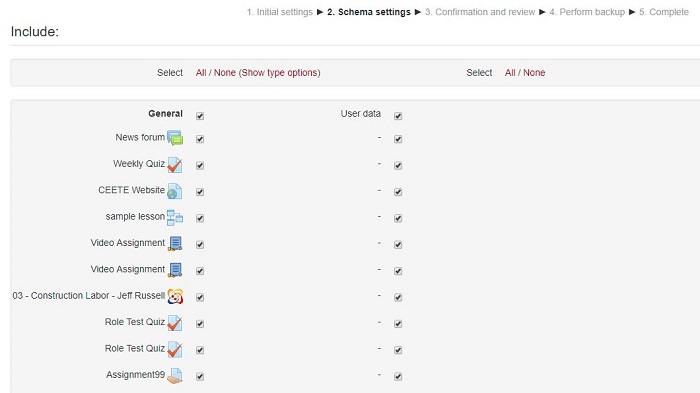Screen dimensions: 700x393
Task: Click the Weekly Quiz label
Action: [139, 164]
